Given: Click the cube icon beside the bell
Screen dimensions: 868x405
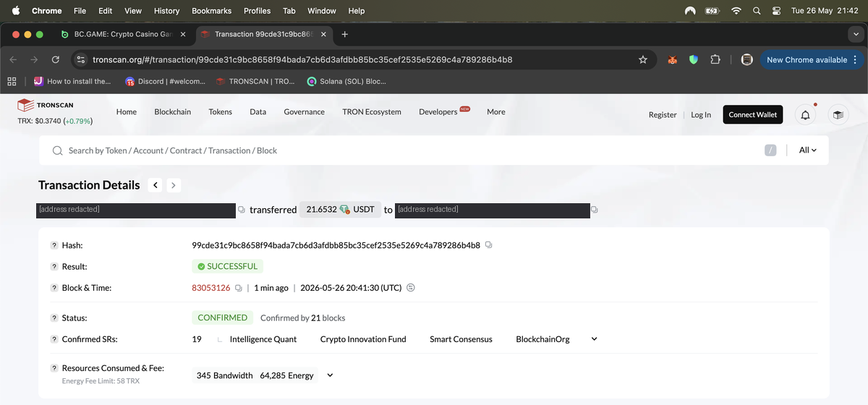Looking at the screenshot, I should click(x=838, y=115).
